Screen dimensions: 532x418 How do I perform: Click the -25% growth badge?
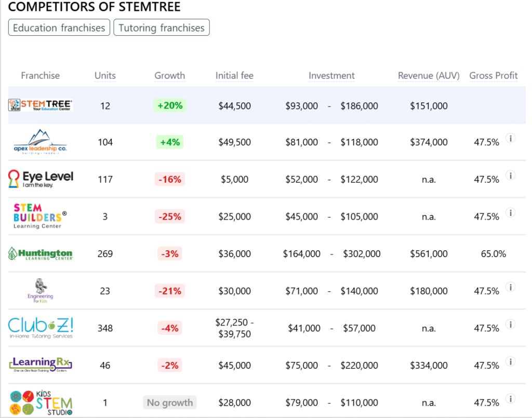point(170,217)
